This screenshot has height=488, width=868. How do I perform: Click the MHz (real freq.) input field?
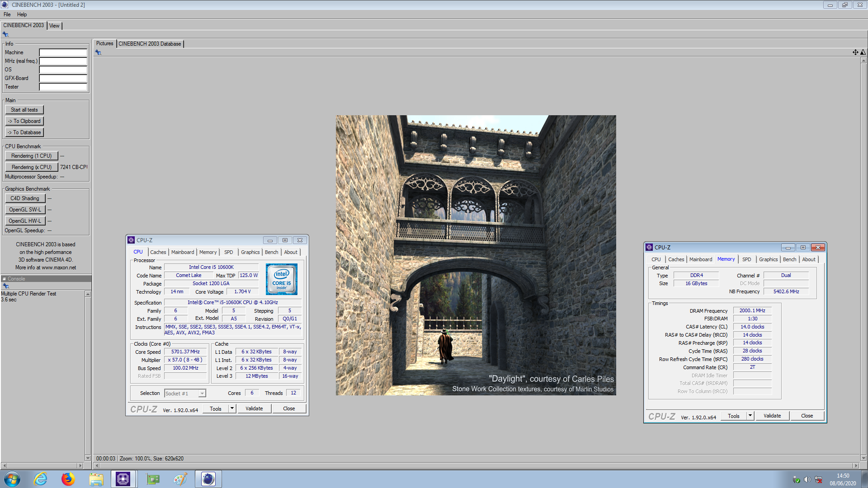pyautogui.click(x=63, y=61)
